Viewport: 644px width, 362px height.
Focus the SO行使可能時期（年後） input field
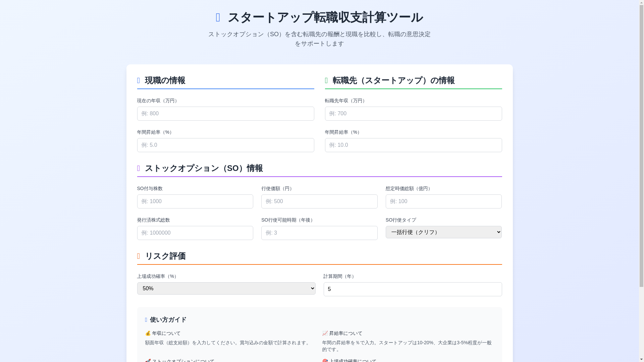(x=319, y=233)
